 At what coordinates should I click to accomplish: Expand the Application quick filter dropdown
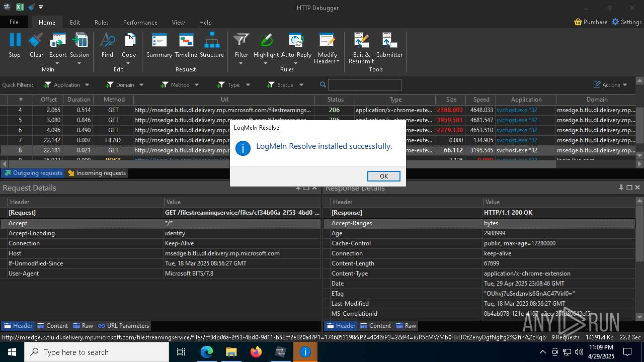coord(87,85)
